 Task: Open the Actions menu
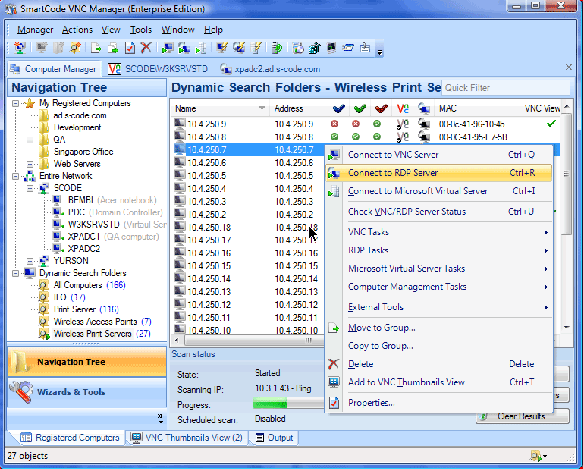click(x=77, y=30)
